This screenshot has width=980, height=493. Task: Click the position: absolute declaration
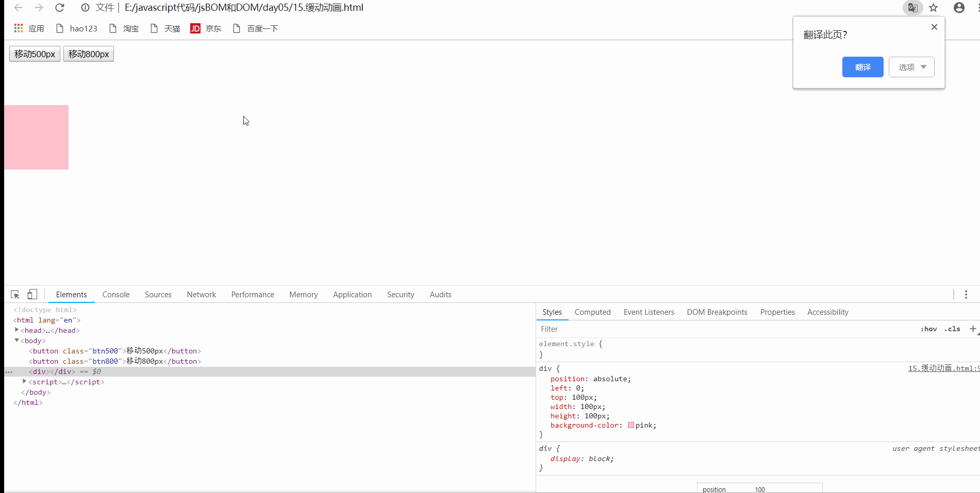click(590, 379)
